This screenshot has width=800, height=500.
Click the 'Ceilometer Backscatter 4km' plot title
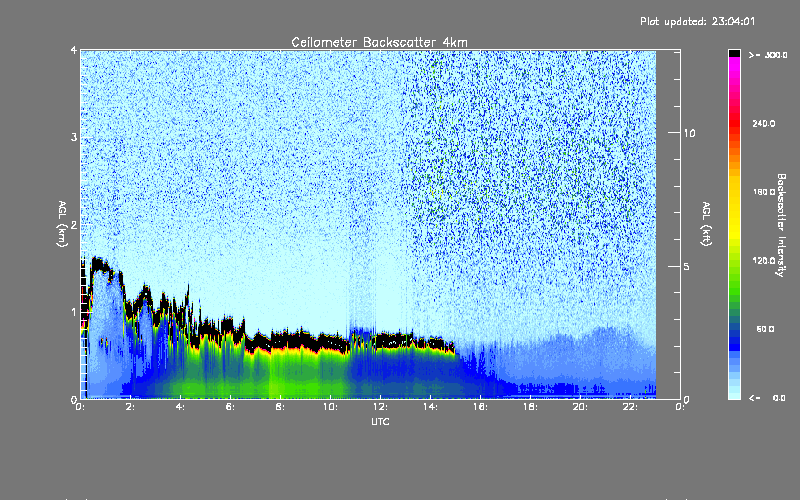(x=379, y=42)
